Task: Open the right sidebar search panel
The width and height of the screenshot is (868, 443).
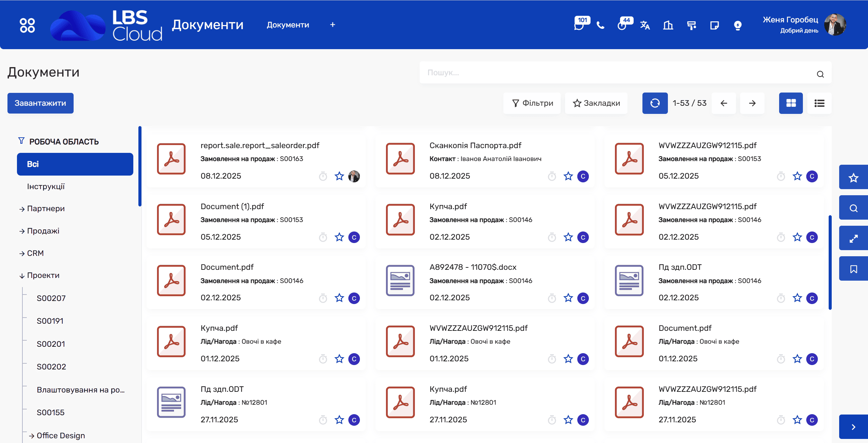Action: (853, 208)
